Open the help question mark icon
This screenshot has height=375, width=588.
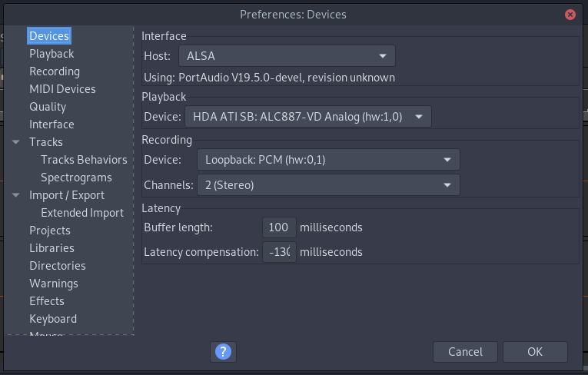coord(223,352)
